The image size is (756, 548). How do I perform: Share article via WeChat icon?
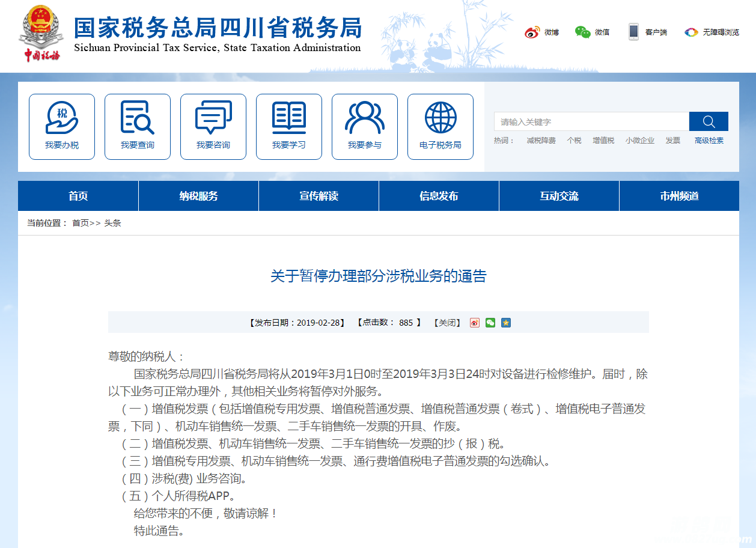pyautogui.click(x=490, y=323)
